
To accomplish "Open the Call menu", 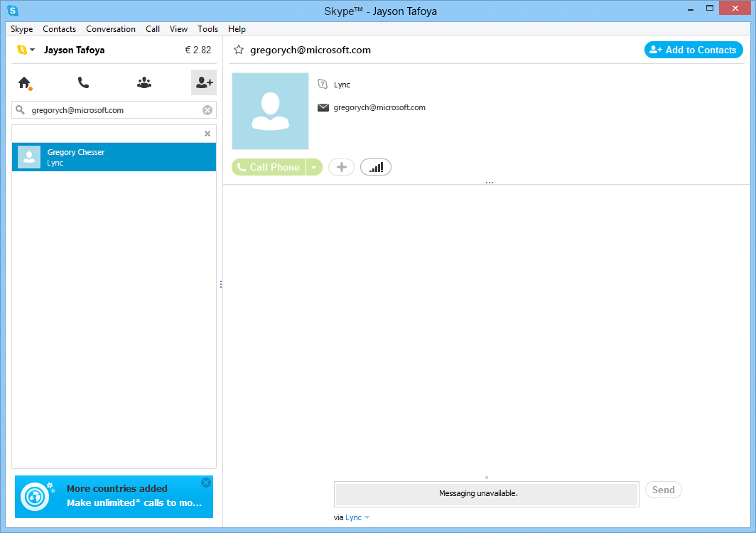I will click(x=153, y=29).
